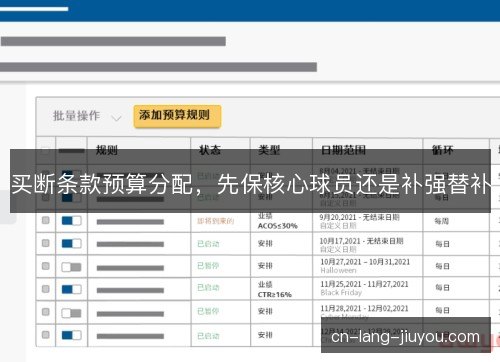Click the CTR≥16% condition text
The width and height of the screenshot is (500, 362).
[x=275, y=295]
